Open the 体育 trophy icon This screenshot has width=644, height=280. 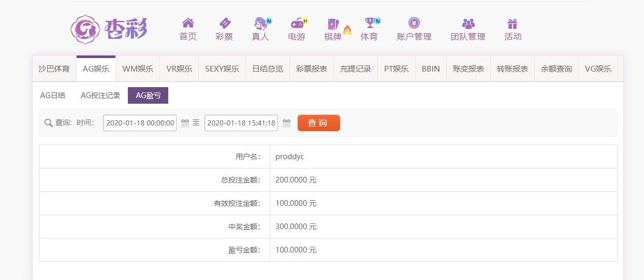coord(370,23)
